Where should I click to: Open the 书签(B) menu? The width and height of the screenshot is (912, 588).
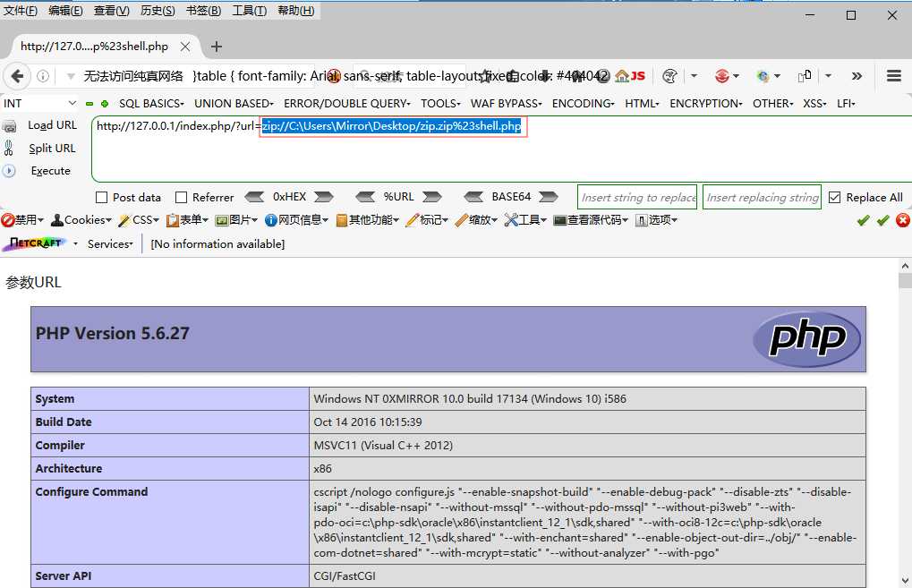pos(203,11)
